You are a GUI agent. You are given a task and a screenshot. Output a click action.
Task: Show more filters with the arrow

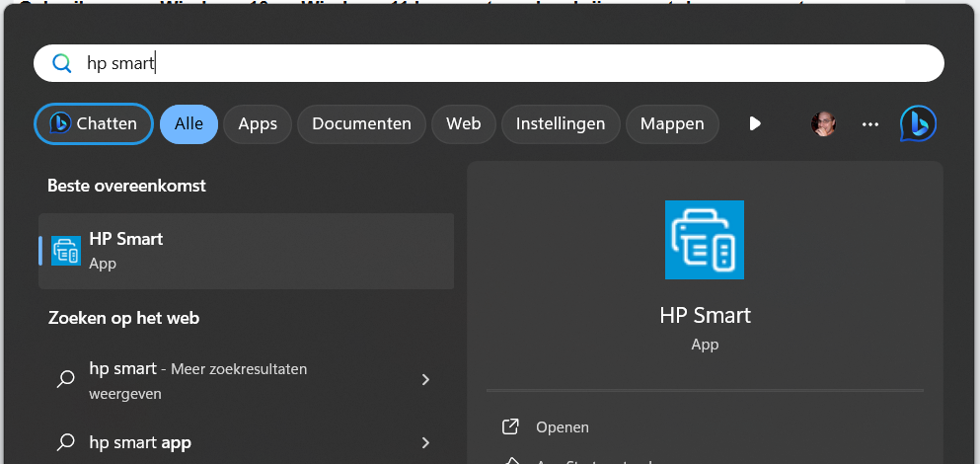point(755,123)
